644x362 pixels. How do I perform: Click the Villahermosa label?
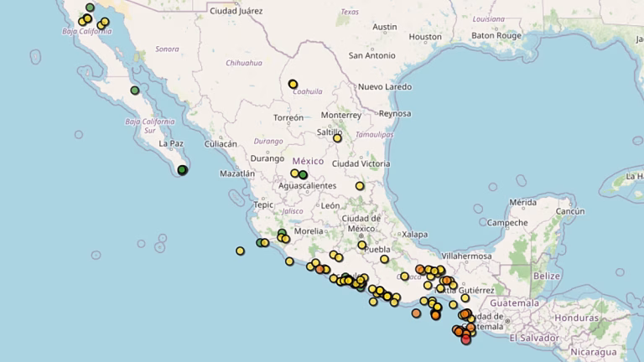466,256
